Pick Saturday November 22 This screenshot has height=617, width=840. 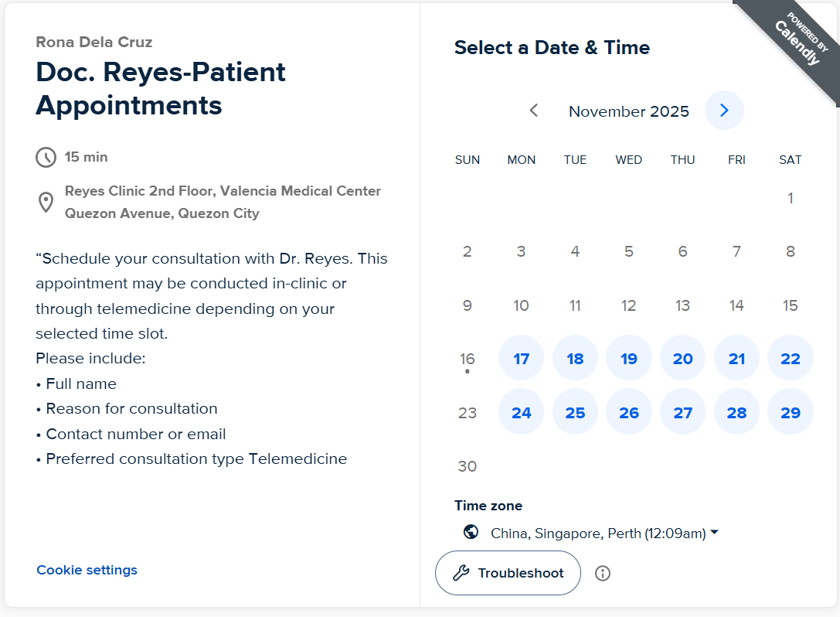click(x=790, y=358)
